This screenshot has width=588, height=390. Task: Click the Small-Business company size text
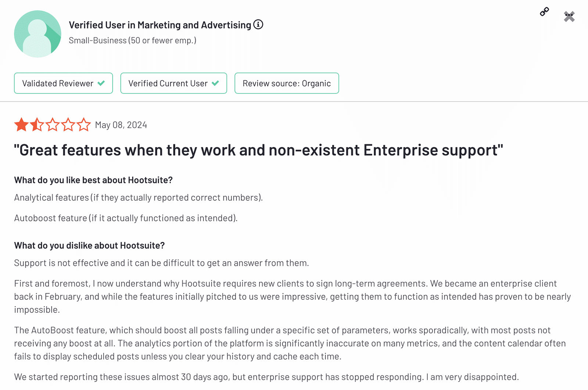[x=132, y=40]
